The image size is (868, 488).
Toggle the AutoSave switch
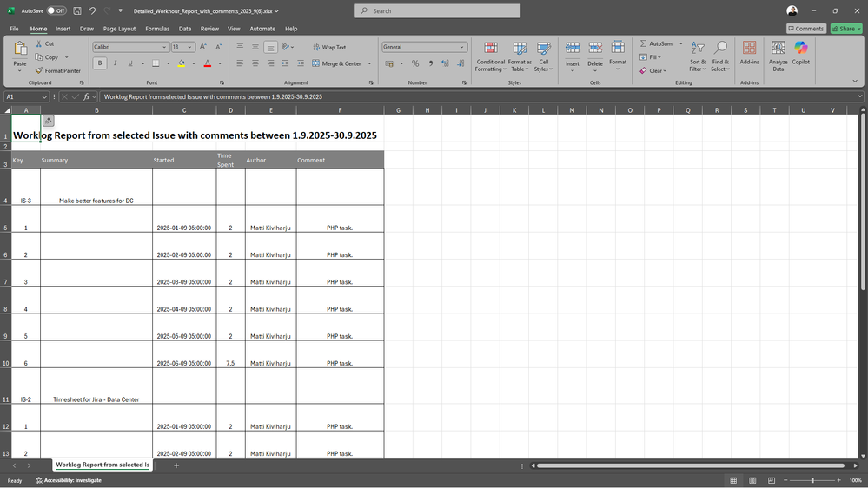56,11
